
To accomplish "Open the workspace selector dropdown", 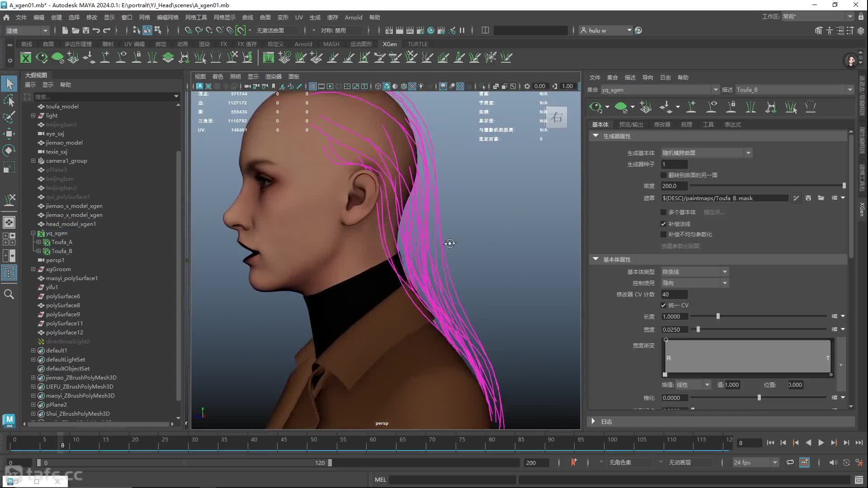I will click(817, 17).
